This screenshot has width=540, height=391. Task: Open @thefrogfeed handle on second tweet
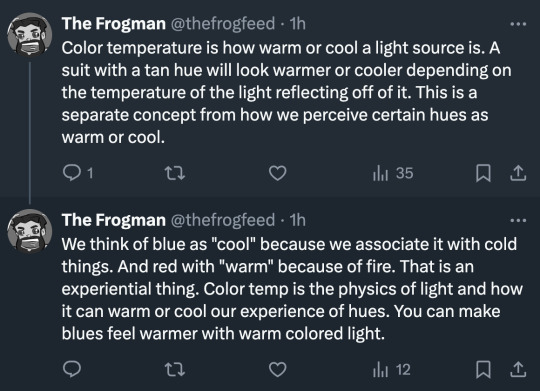pyautogui.click(x=223, y=220)
